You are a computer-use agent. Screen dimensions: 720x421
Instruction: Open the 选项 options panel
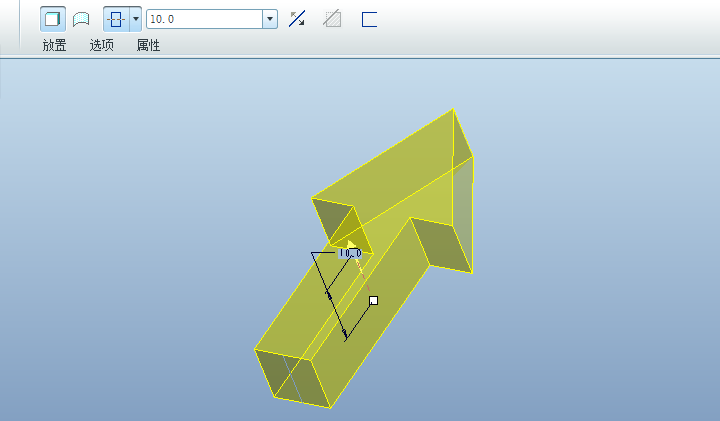pyautogui.click(x=101, y=45)
